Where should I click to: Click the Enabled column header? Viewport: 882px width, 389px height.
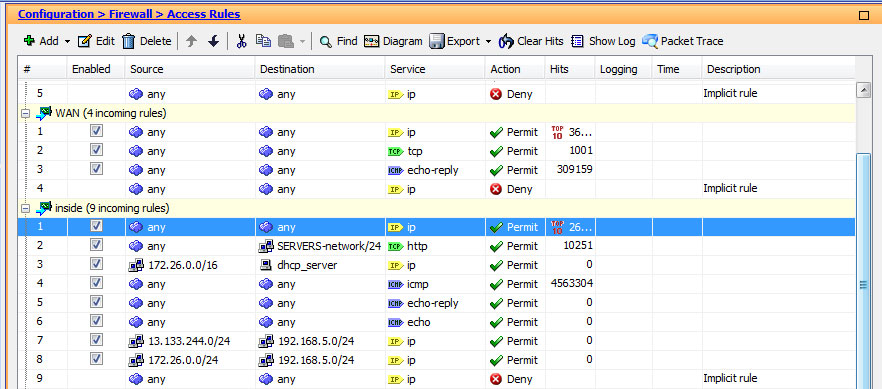point(96,69)
